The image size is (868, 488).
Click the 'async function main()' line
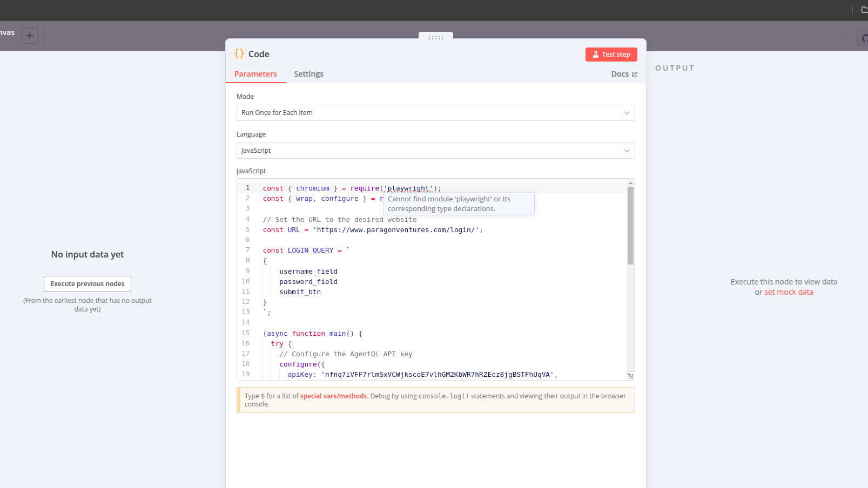pyautogui.click(x=313, y=334)
